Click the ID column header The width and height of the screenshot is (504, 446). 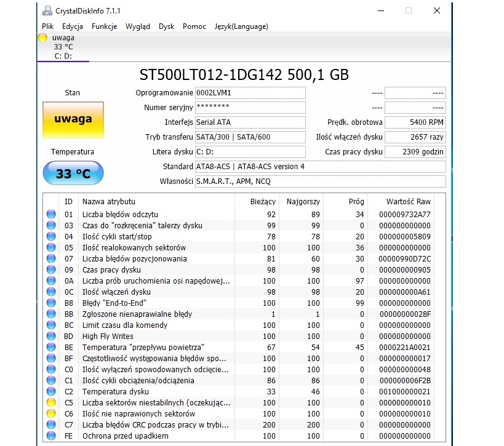pos(68,202)
